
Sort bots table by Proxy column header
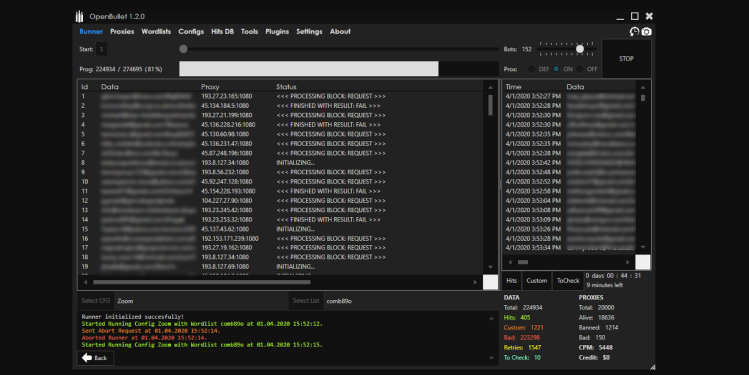pyautogui.click(x=210, y=86)
